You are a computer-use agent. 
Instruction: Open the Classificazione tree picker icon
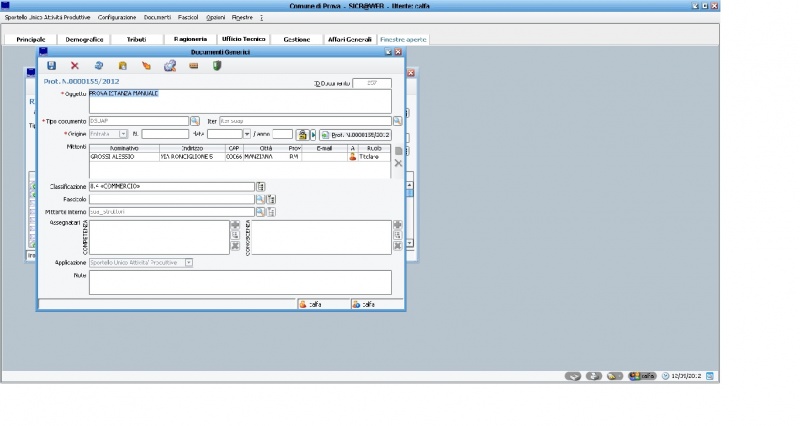pos(261,186)
